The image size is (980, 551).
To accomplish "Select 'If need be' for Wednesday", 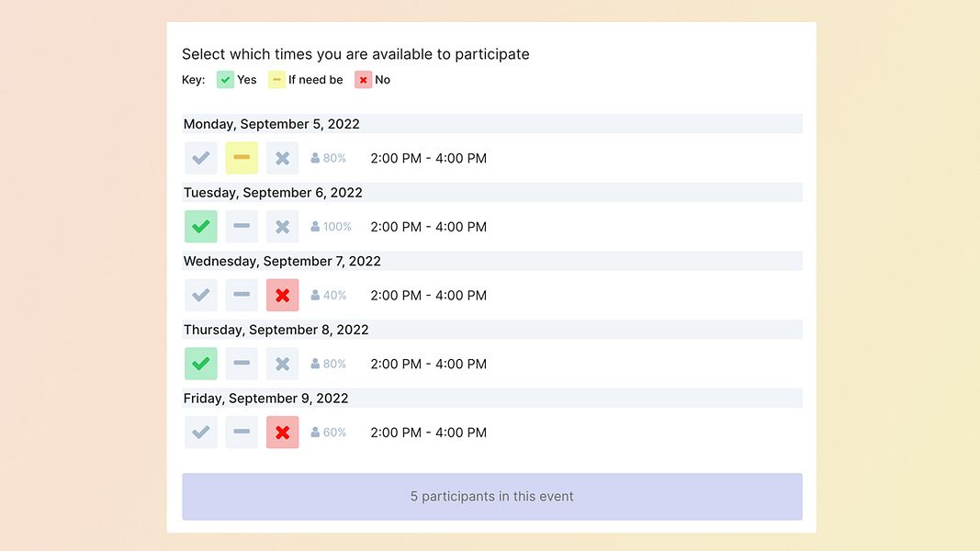I will [242, 296].
